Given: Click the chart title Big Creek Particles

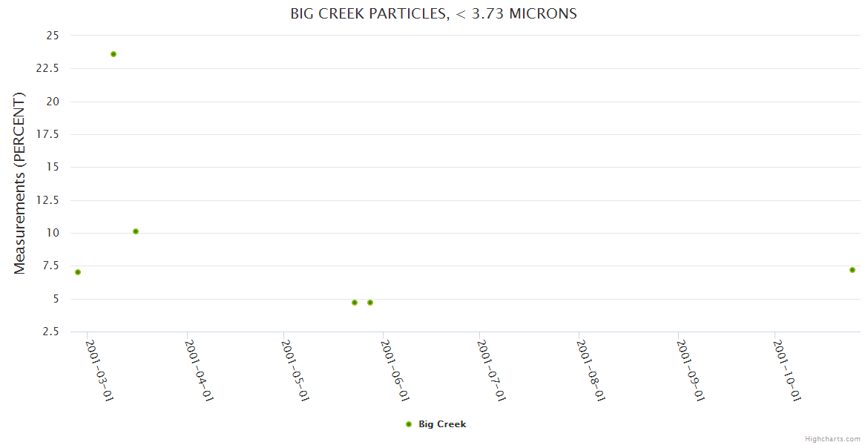Looking at the screenshot, I should click(433, 14).
